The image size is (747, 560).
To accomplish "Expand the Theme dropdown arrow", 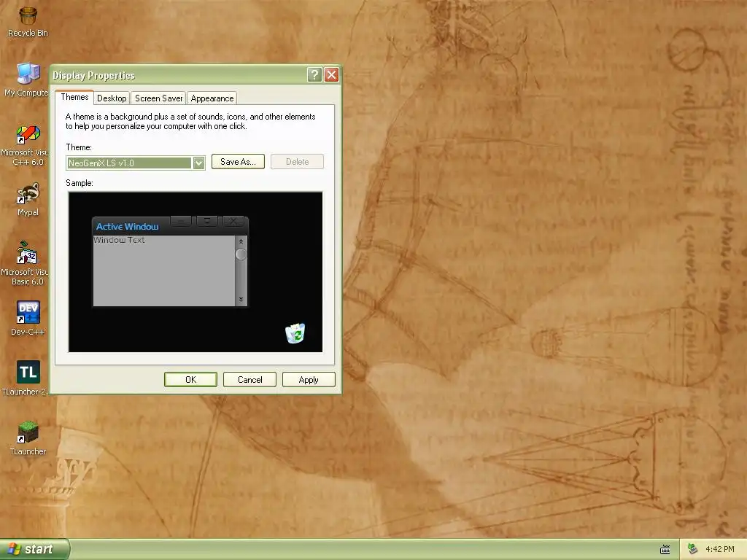I will [198, 163].
